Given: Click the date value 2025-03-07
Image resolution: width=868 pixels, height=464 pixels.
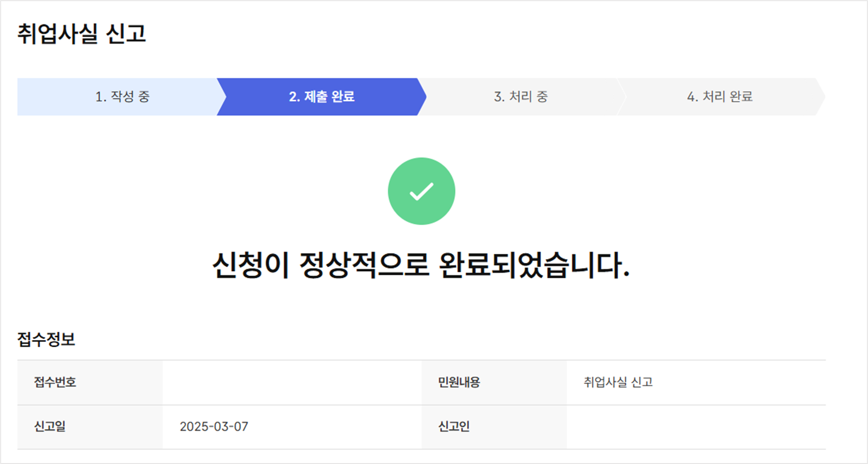Looking at the screenshot, I should (x=214, y=427).
